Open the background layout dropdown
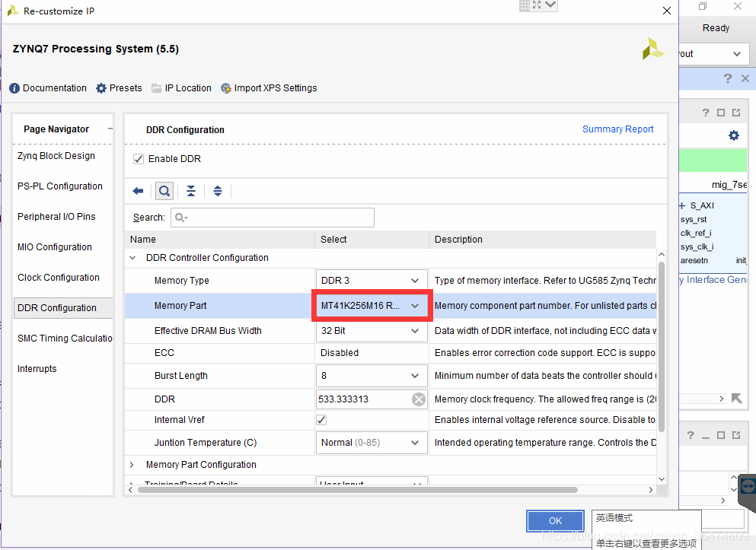Screen dimensions: 756x550 [x=737, y=54]
